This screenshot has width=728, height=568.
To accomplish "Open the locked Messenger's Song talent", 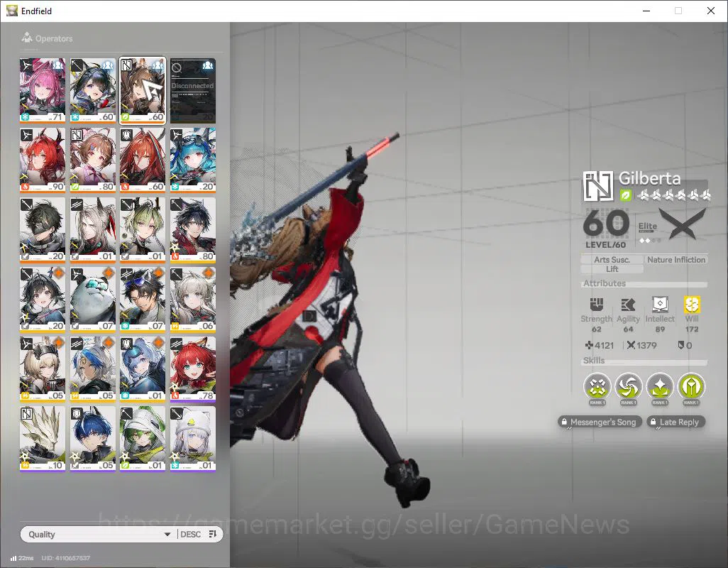I will tap(600, 422).
